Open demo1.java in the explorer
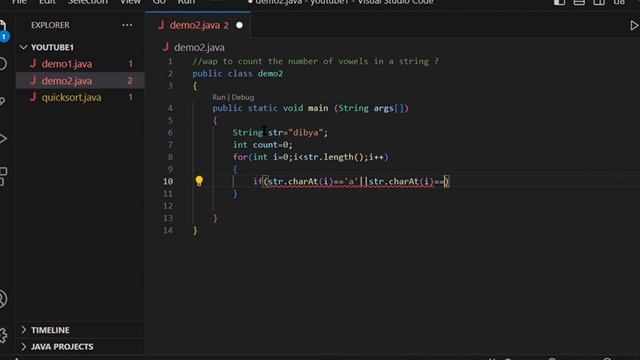 click(80, 64)
